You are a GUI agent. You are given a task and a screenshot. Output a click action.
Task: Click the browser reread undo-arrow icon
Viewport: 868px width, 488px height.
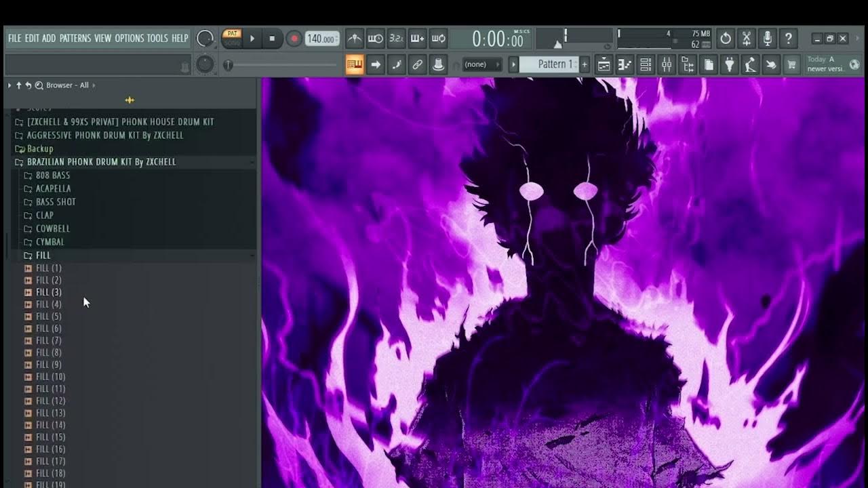(28, 85)
